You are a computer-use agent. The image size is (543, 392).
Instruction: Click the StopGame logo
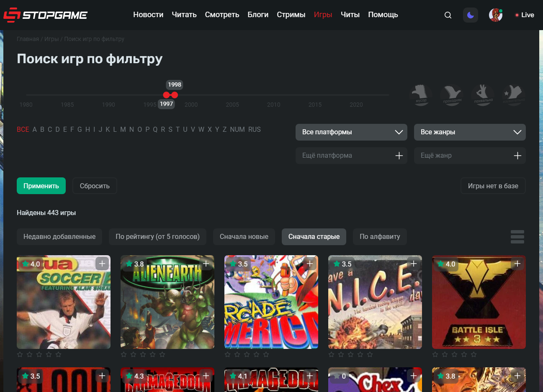coord(45,15)
